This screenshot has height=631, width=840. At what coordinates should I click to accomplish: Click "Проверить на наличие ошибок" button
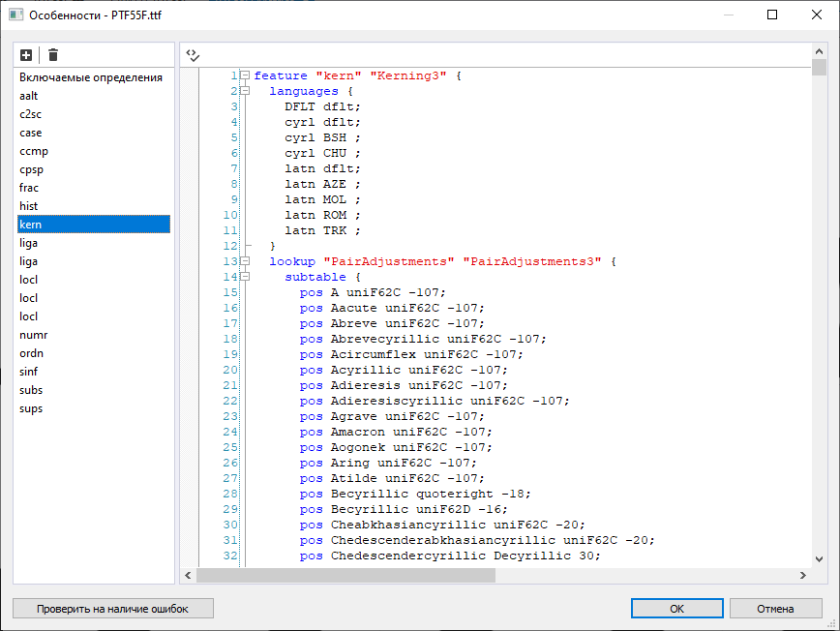tap(113, 609)
